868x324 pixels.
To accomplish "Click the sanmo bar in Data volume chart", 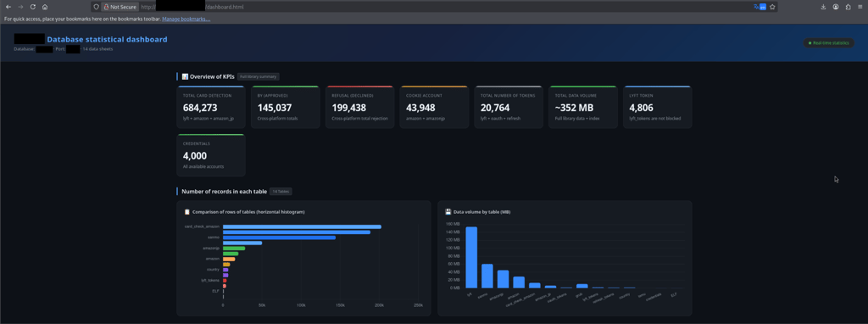I will 487,276.
